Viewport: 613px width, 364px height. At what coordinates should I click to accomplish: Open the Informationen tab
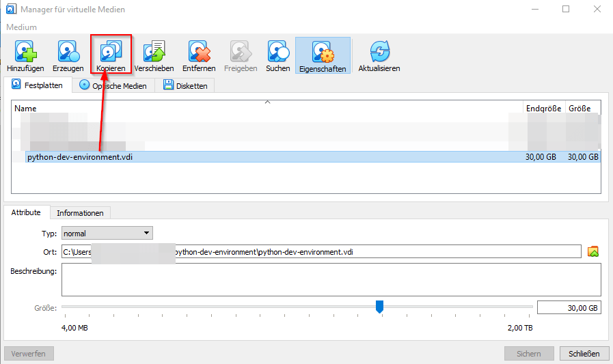pyautogui.click(x=80, y=213)
